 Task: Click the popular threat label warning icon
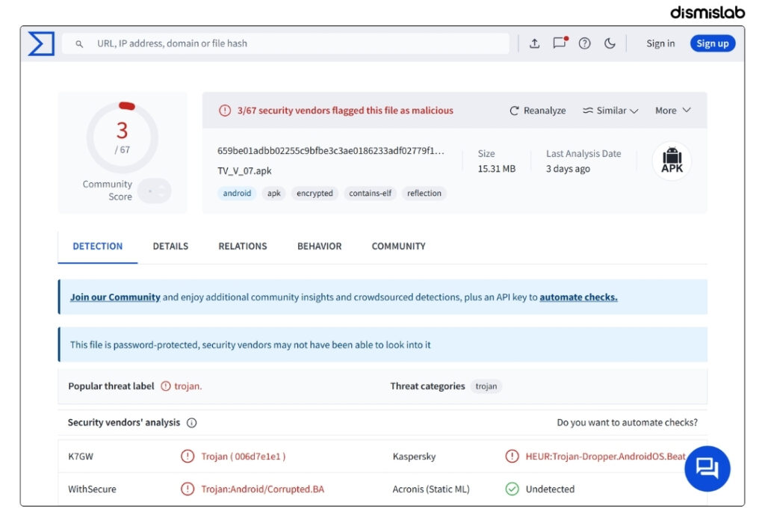point(166,386)
